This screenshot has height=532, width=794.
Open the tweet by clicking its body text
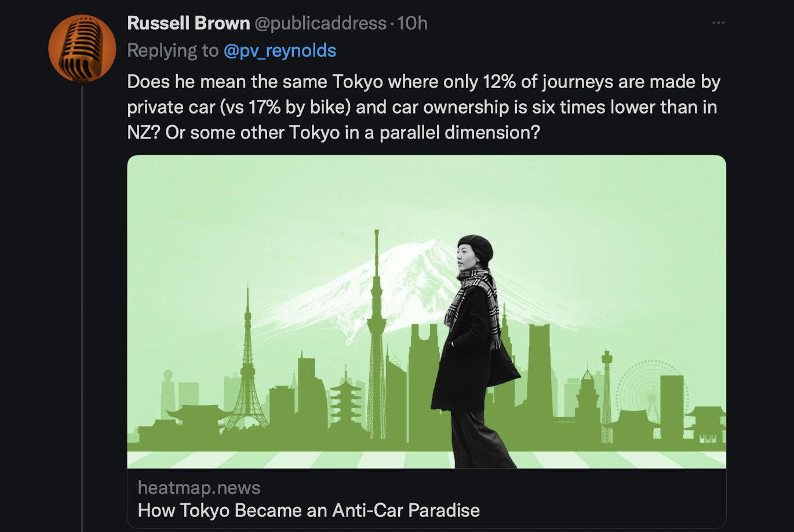point(424,107)
